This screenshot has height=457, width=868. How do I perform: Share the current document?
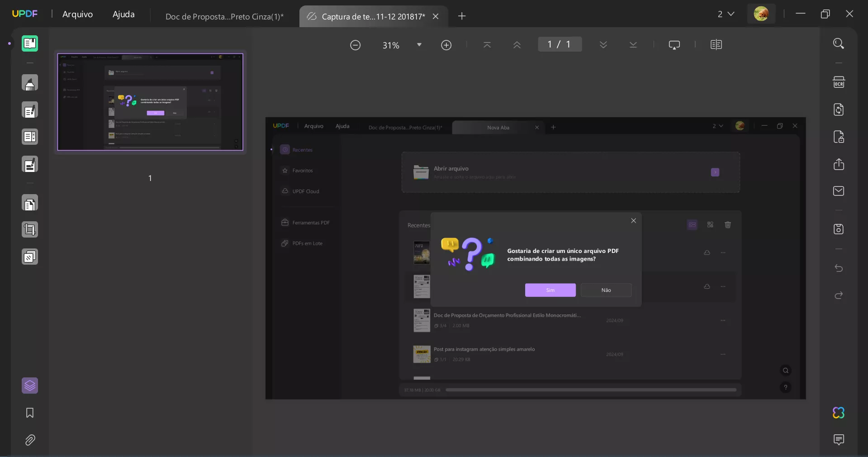(839, 164)
